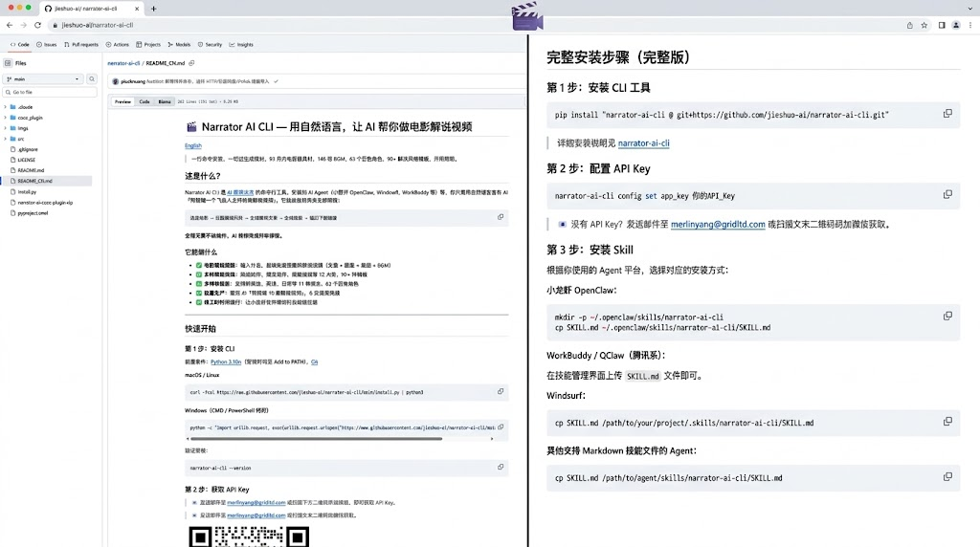Copy the Windows python install command
This screenshot has height=547, width=980.
[x=500, y=427]
